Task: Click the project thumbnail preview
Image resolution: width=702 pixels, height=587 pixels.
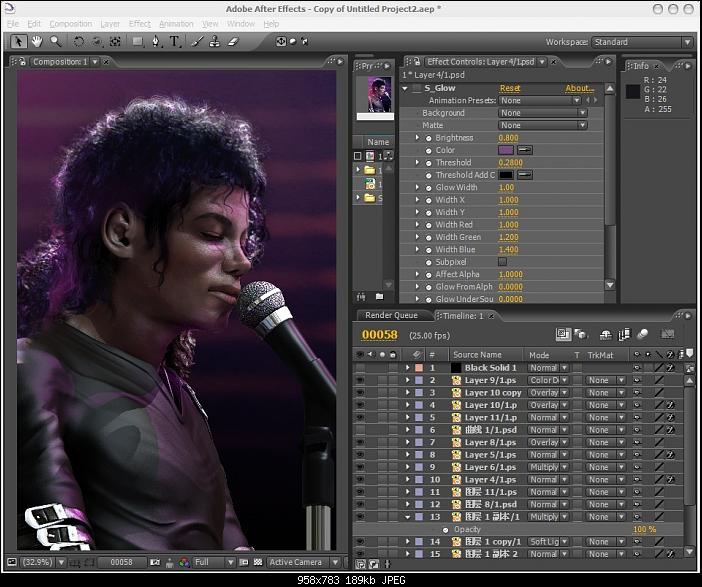Action: click(x=379, y=94)
